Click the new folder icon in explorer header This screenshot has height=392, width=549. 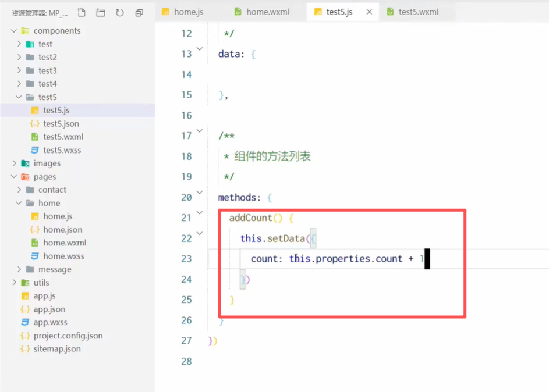[101, 13]
